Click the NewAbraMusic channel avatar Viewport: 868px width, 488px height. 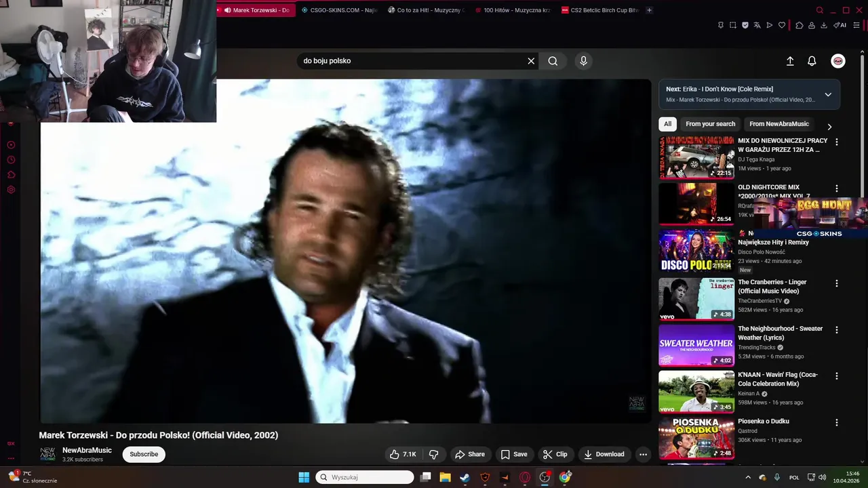click(47, 454)
